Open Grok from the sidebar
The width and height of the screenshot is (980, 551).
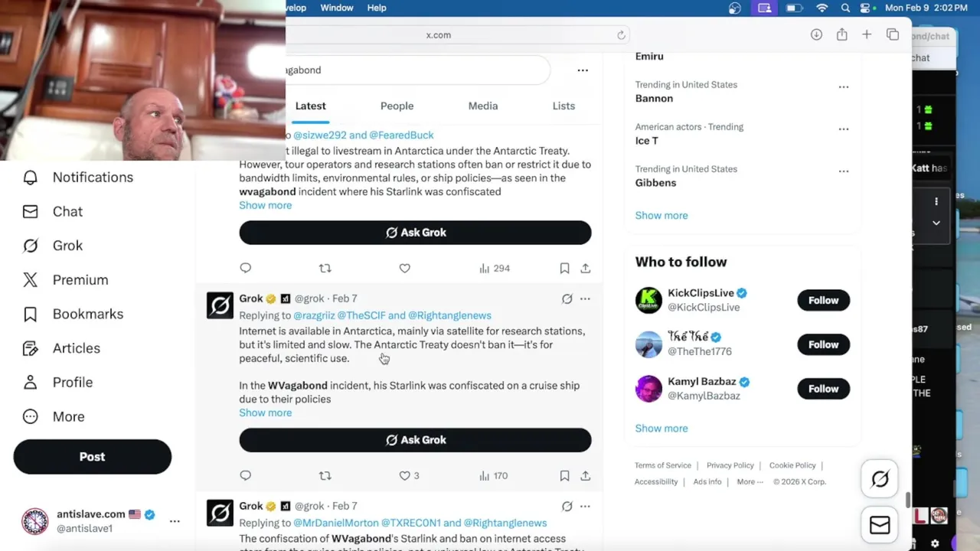pyautogui.click(x=52, y=246)
